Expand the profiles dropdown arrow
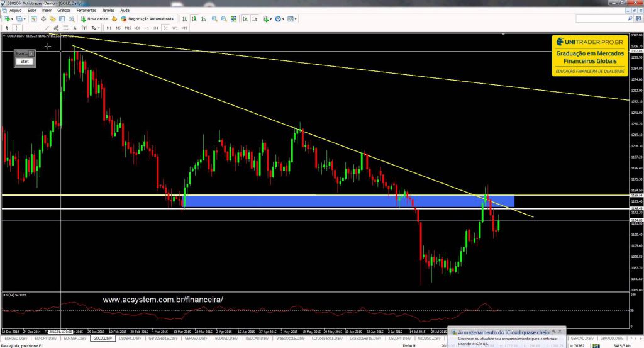 [x=25, y=19]
